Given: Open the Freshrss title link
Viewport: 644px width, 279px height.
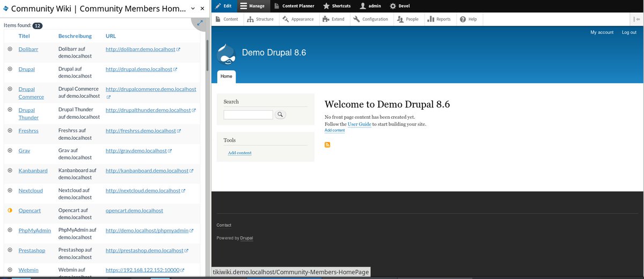Looking at the screenshot, I should coord(28,131).
